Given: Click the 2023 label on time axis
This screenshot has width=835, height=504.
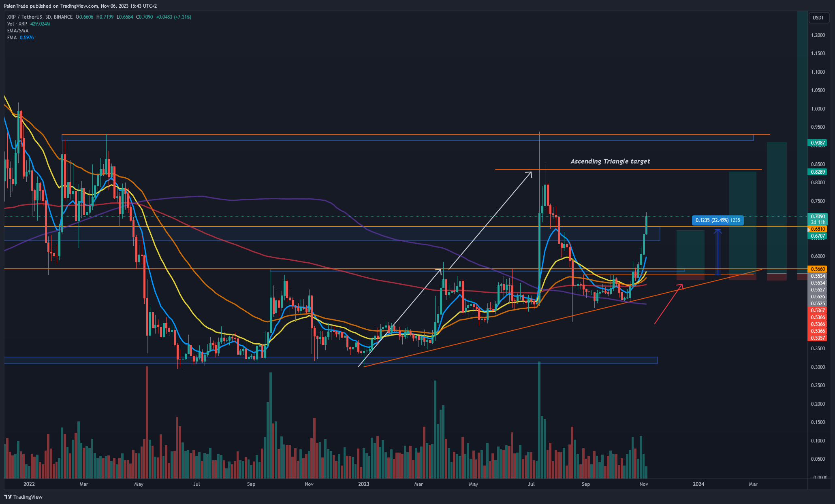Looking at the screenshot, I should pyautogui.click(x=364, y=484).
